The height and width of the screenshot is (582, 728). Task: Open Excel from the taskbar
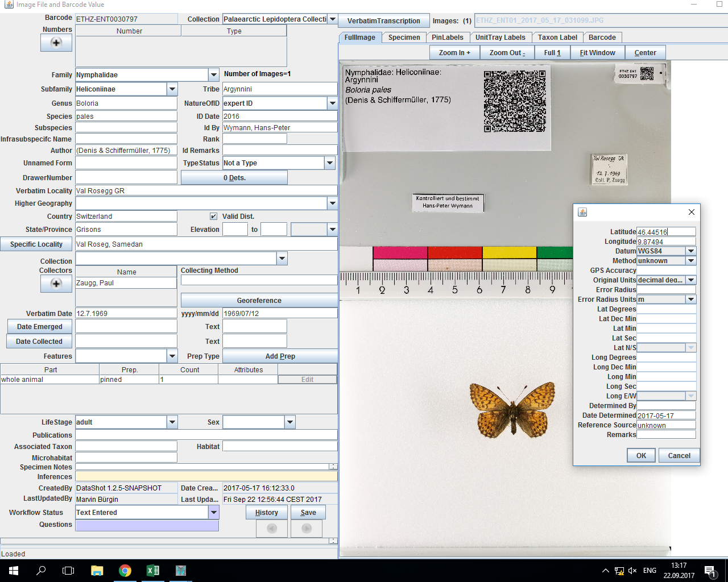[x=152, y=569]
